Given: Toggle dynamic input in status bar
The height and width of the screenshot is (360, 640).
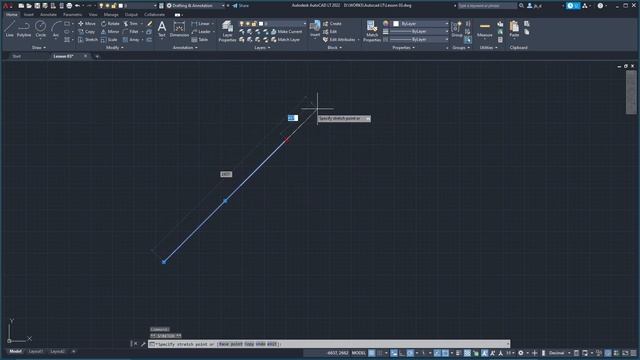Looking at the screenshot, I should (394, 353).
